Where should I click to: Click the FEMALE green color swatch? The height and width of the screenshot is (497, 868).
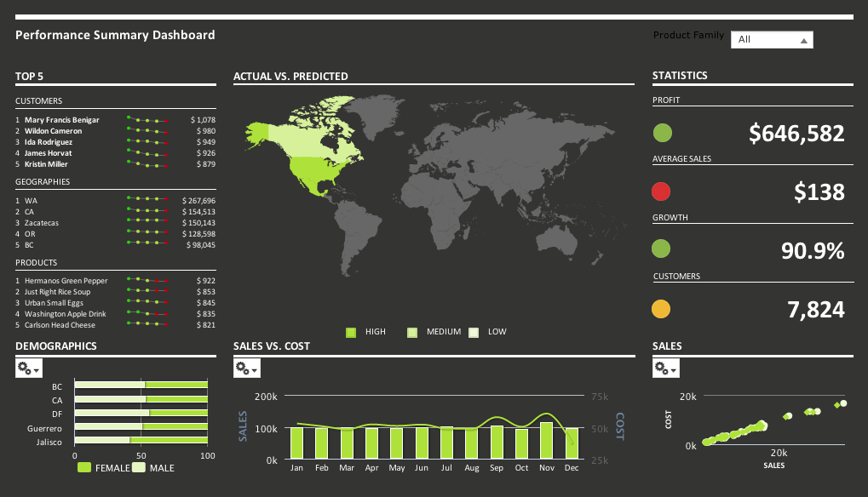(83, 467)
